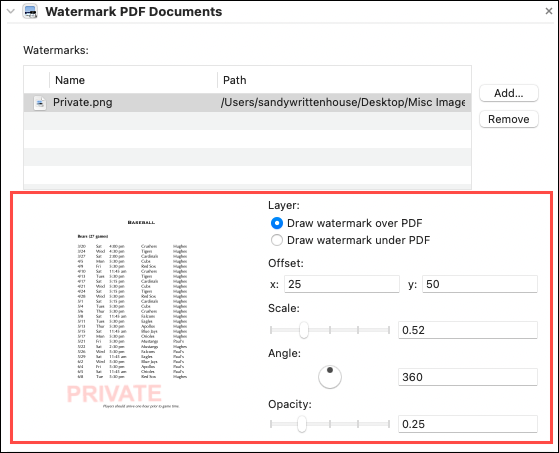The height and width of the screenshot is (453, 559).
Task: Select Draw watermark over PDF
Action: pos(277,223)
